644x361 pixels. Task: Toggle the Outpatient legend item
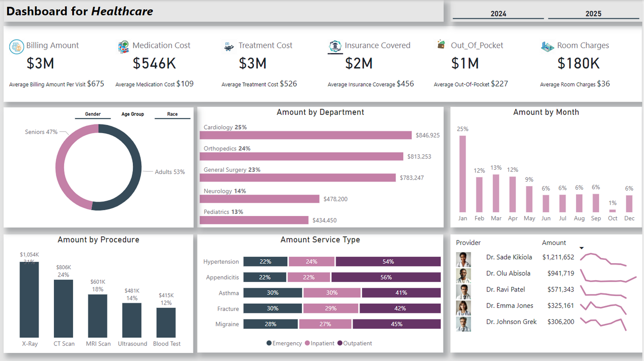coord(357,343)
